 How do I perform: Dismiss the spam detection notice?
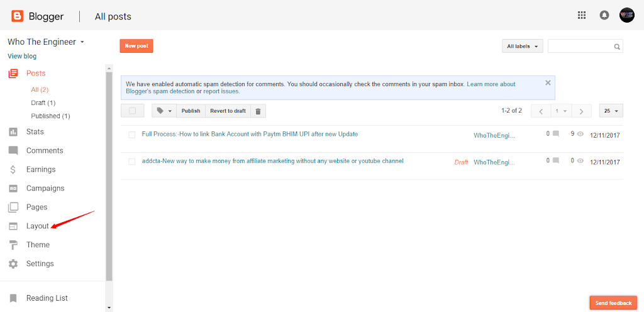[548, 82]
